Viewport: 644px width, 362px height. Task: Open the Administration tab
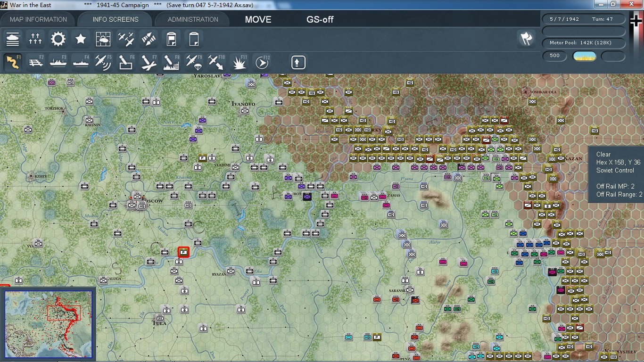click(193, 19)
